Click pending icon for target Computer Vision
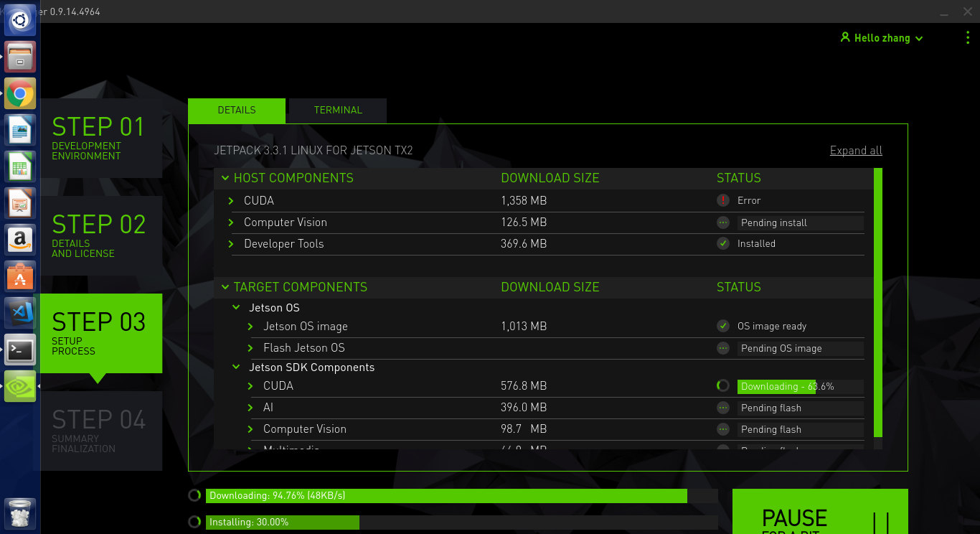This screenshot has height=534, width=980. (723, 429)
